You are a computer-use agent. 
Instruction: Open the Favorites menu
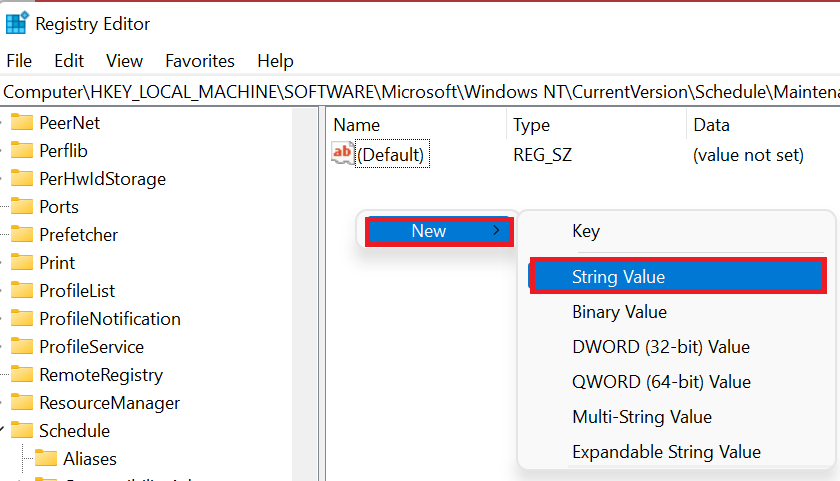(x=200, y=61)
